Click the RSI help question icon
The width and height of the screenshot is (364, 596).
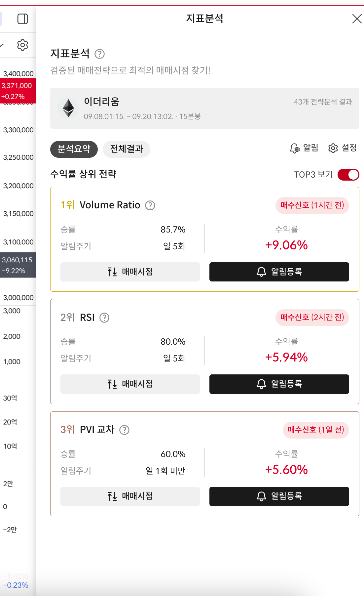[104, 318]
